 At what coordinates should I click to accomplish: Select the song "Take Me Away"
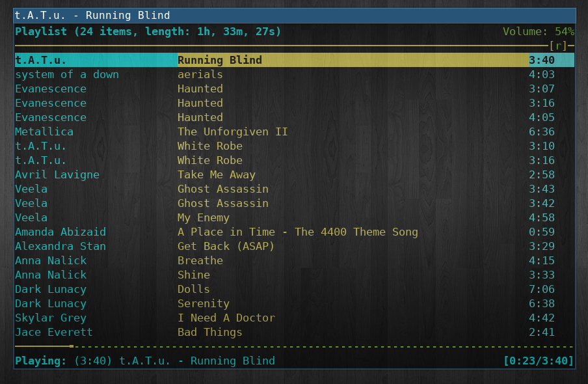pyautogui.click(x=217, y=174)
